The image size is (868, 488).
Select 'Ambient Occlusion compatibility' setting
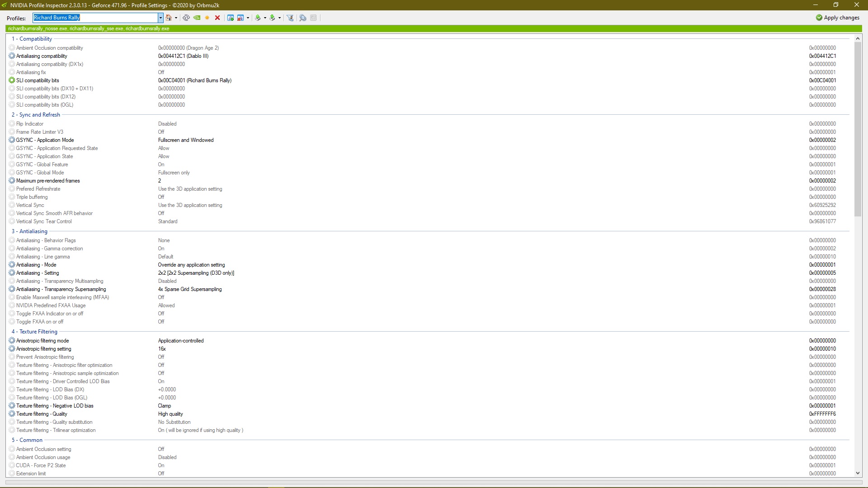point(50,48)
